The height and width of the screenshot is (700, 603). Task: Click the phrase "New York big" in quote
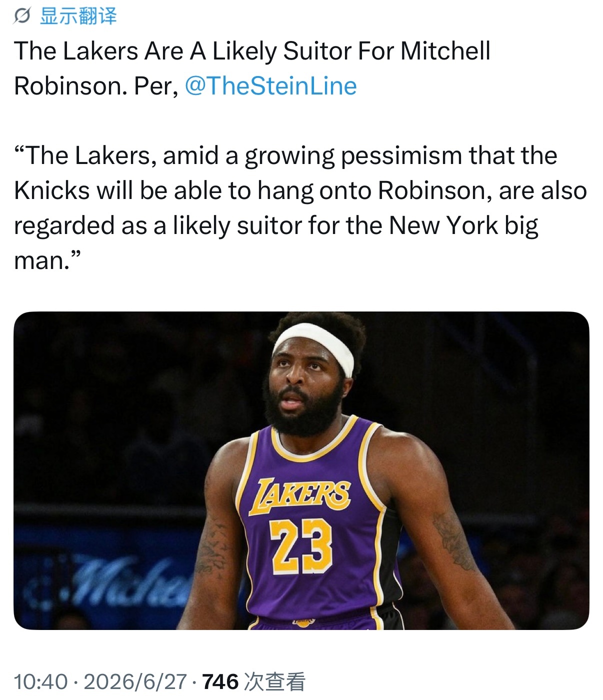(463, 226)
